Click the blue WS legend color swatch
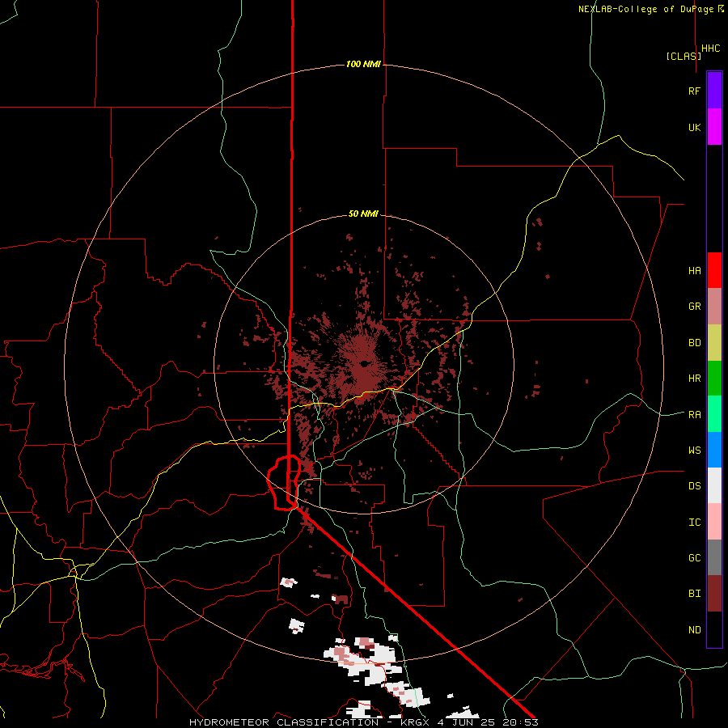 (x=714, y=450)
